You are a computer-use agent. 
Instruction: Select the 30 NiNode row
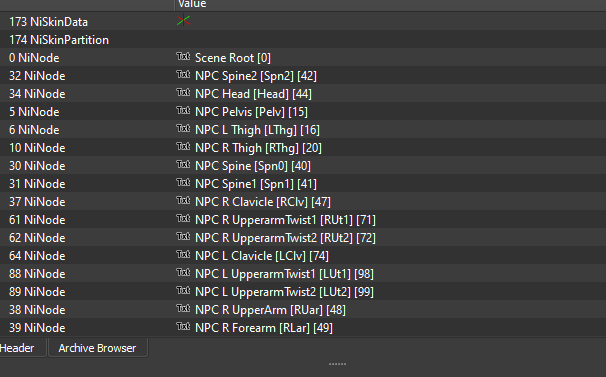[x=303, y=166]
